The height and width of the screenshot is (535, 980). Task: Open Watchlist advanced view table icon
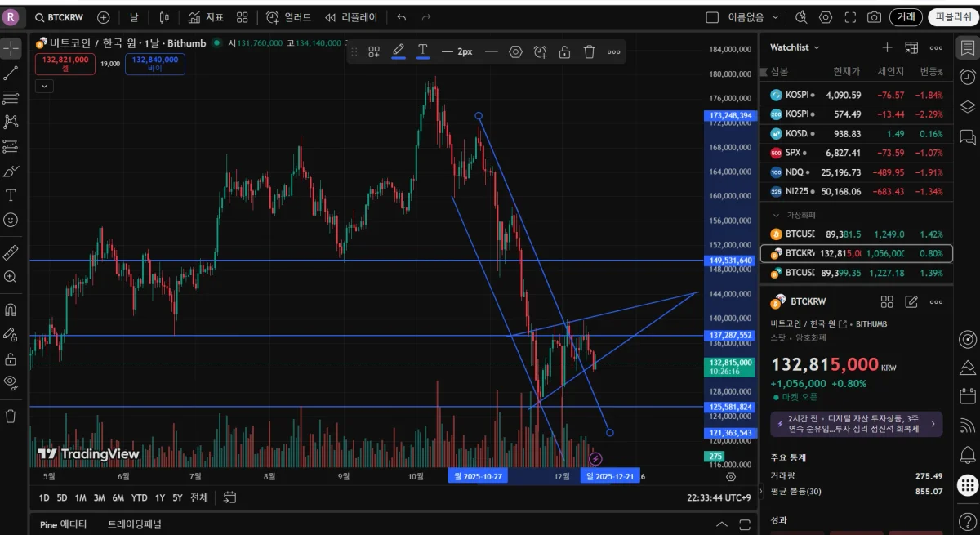[x=911, y=47]
